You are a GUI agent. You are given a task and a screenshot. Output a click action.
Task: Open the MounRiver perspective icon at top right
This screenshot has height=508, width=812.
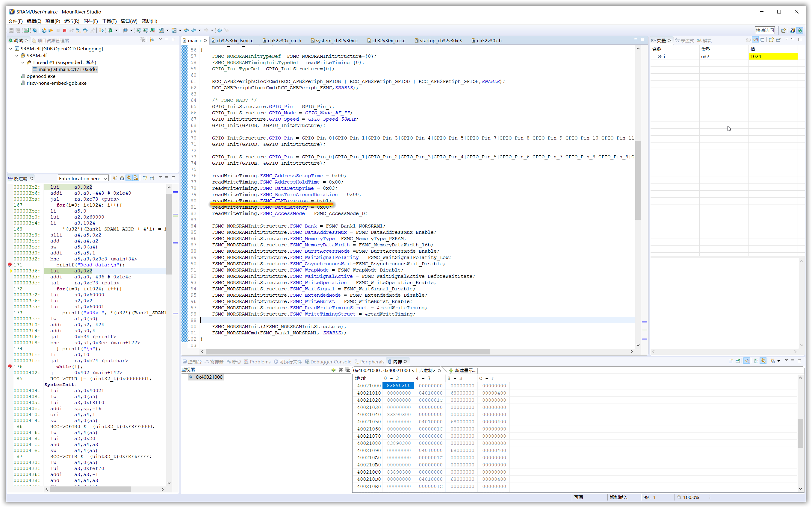pyautogui.click(x=793, y=30)
